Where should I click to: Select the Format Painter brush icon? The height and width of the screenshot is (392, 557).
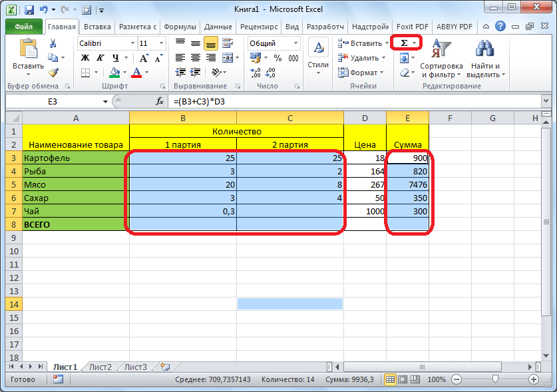(x=53, y=73)
